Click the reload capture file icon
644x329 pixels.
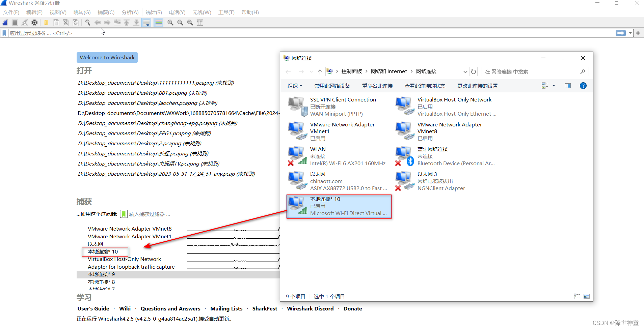click(76, 23)
